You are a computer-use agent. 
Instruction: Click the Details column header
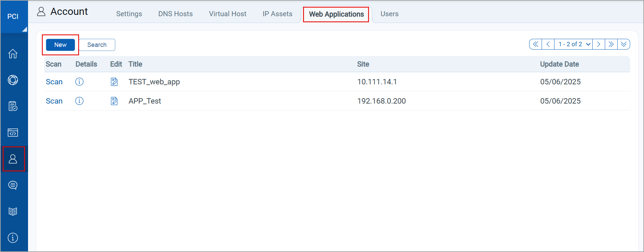tap(86, 64)
